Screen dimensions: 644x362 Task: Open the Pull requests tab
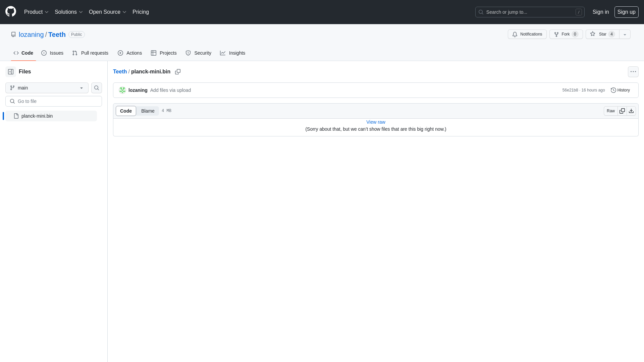(x=90, y=53)
